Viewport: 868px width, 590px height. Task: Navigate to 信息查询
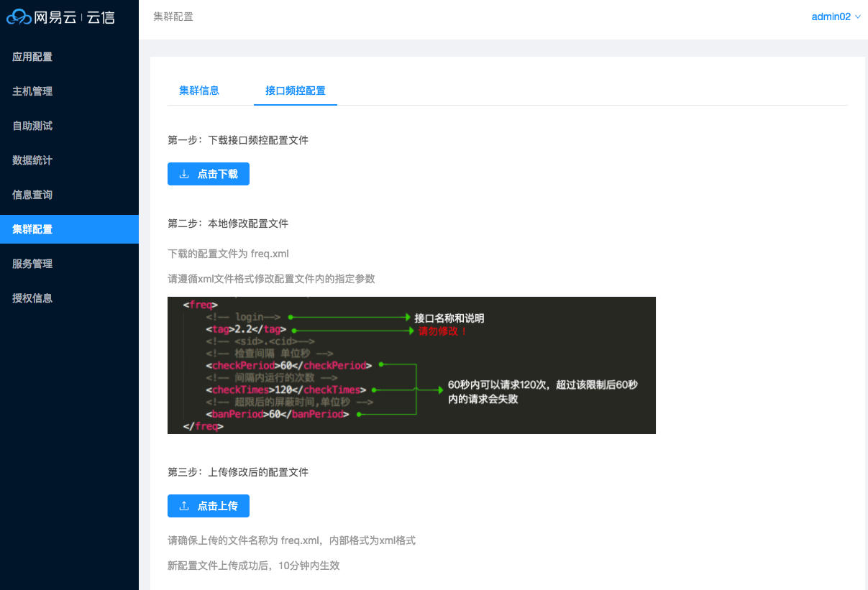(x=32, y=195)
